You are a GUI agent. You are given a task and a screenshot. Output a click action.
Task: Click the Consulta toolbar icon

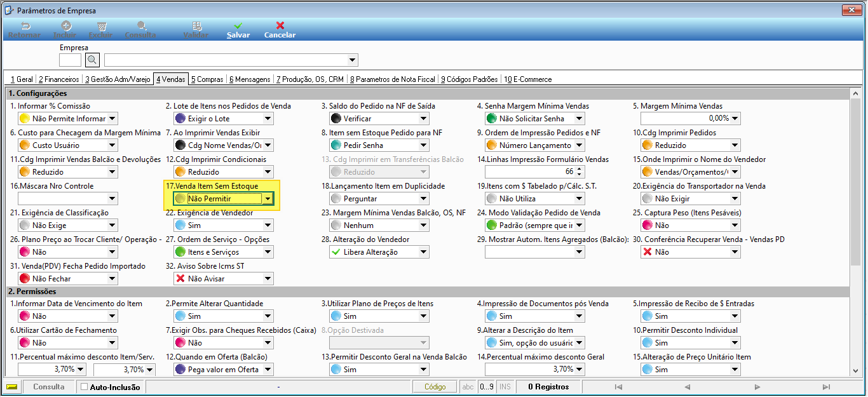[141, 26]
